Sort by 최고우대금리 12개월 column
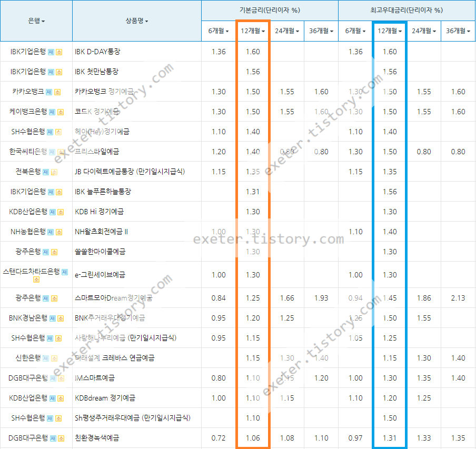The image size is (476, 449). coord(390,31)
